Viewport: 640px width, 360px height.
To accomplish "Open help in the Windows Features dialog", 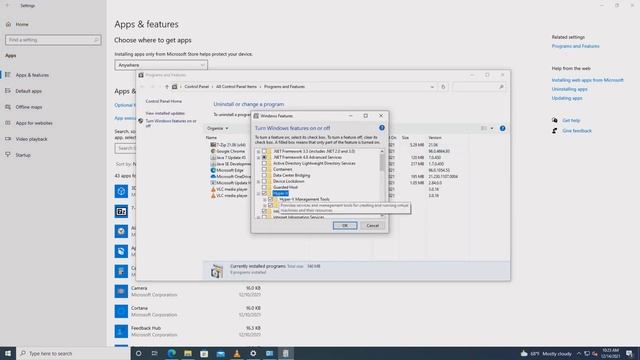I will tap(382, 128).
